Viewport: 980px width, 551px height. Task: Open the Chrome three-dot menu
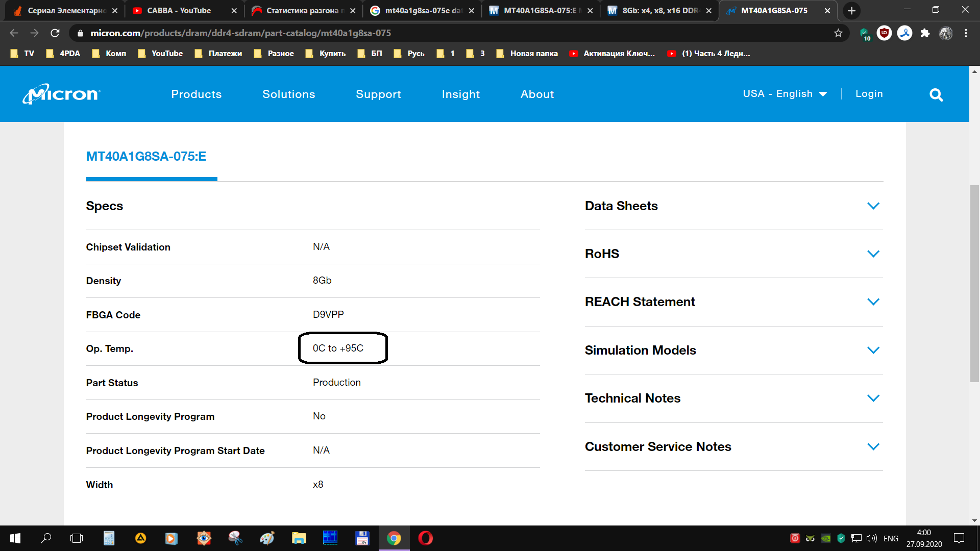(966, 33)
